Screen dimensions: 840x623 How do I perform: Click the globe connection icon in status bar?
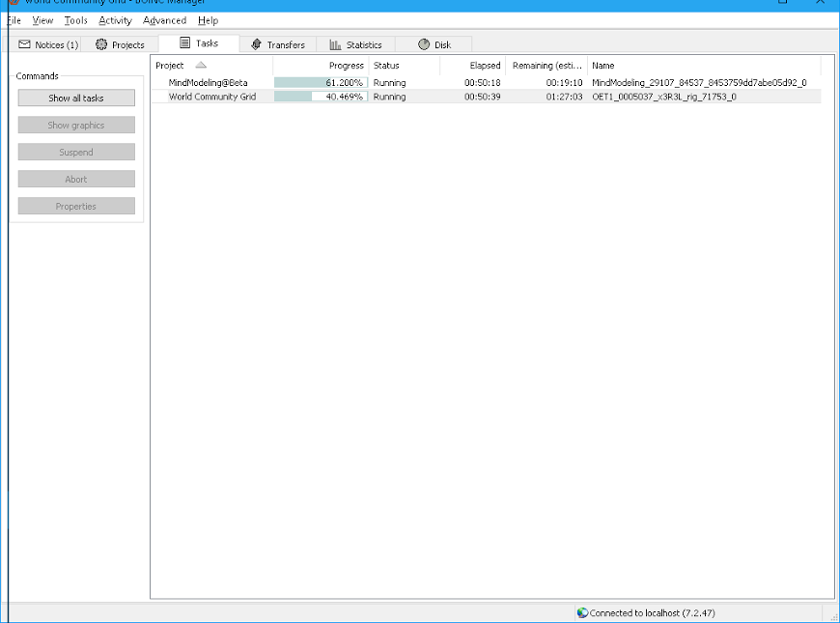click(582, 612)
